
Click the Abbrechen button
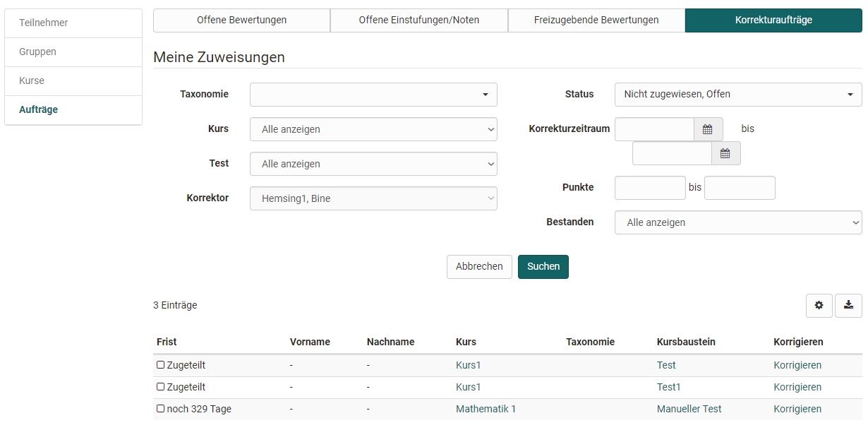tap(479, 266)
